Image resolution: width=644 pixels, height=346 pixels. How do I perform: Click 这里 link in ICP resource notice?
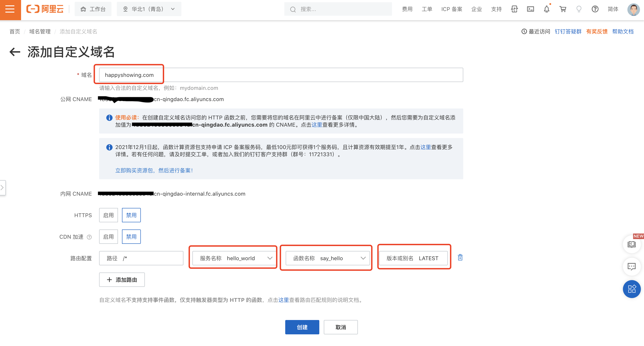pos(426,147)
